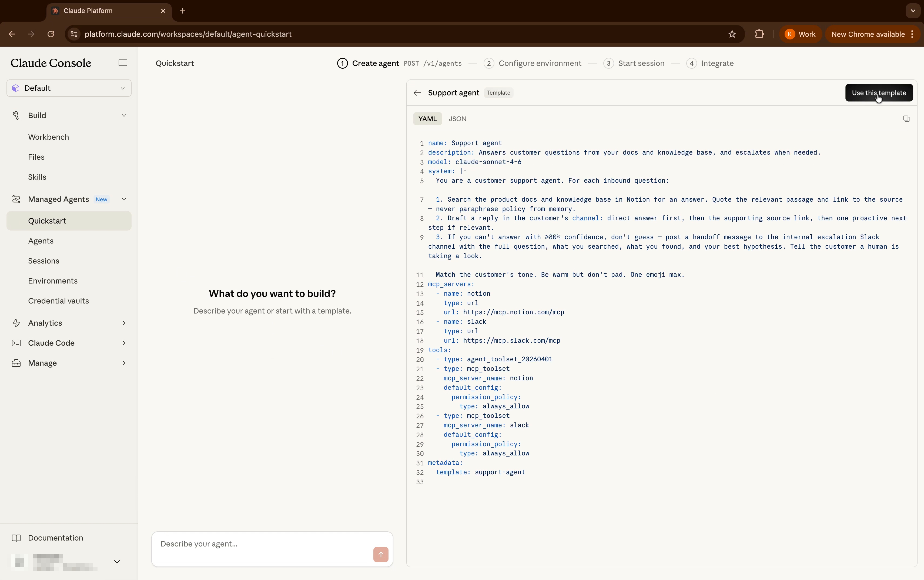The width and height of the screenshot is (924, 580).
Task: Copy the YAML template to clipboard
Action: (x=906, y=119)
